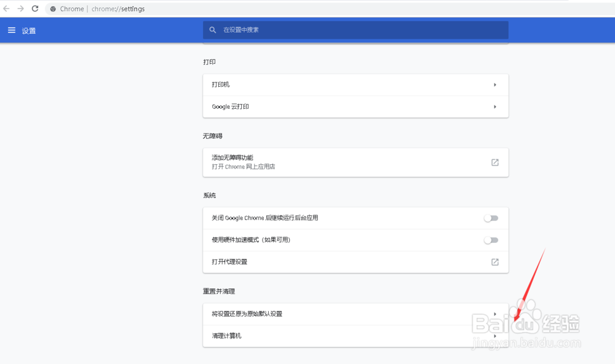This screenshot has height=364, width=615.
Task: Expand the 清理计算机 row arrow
Action: click(x=495, y=336)
